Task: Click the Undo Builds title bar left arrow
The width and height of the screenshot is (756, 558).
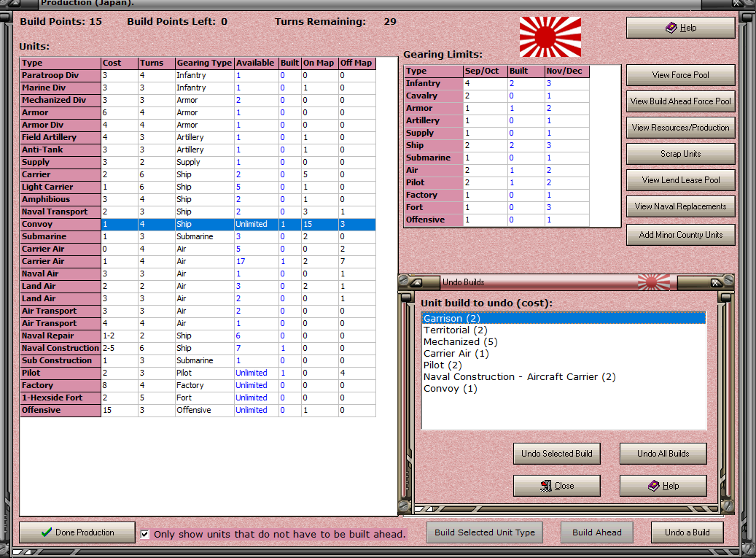Action: 417,282
